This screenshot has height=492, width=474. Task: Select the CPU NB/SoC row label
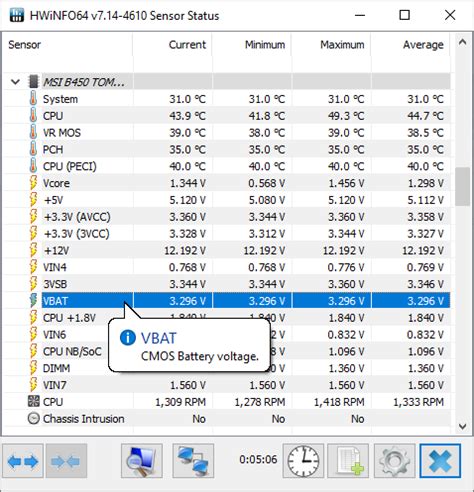pos(72,351)
